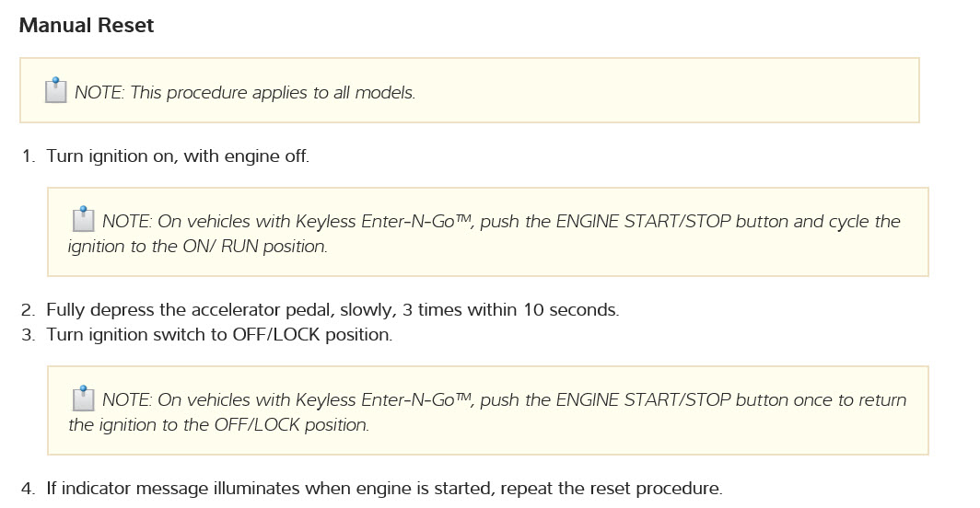Select step 1 "Turn ignition on" text
This screenshot has width=980, height=508.
click(x=178, y=156)
